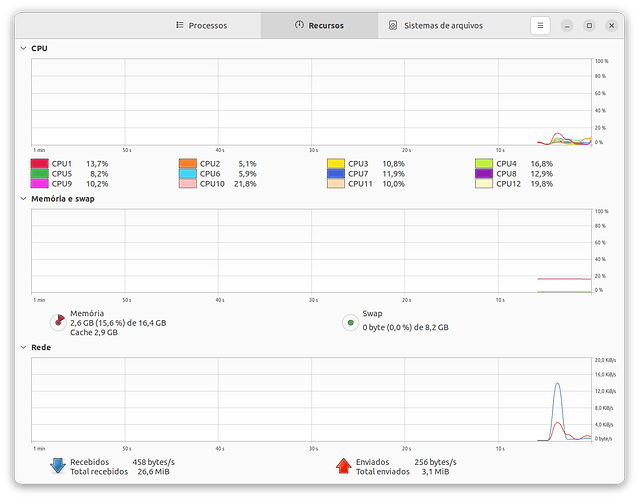The image size is (638, 500).
Task: Change the CPU8 purple color swatch
Action: [484, 174]
